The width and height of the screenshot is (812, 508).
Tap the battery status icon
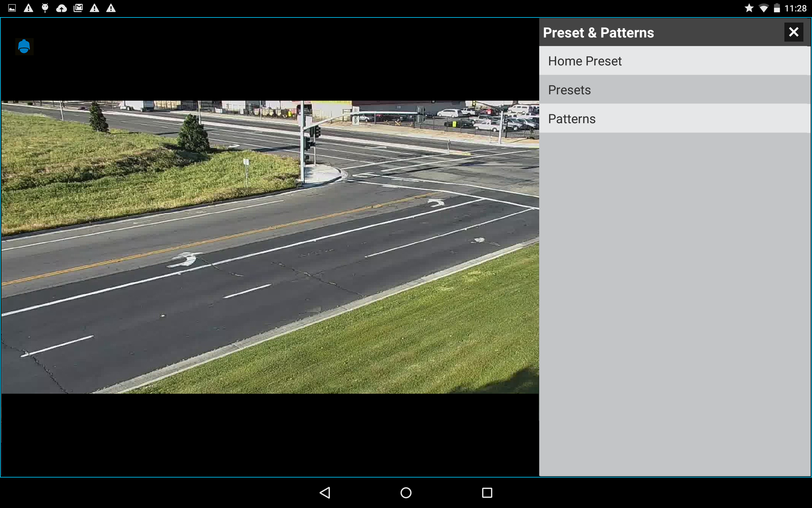777,8
